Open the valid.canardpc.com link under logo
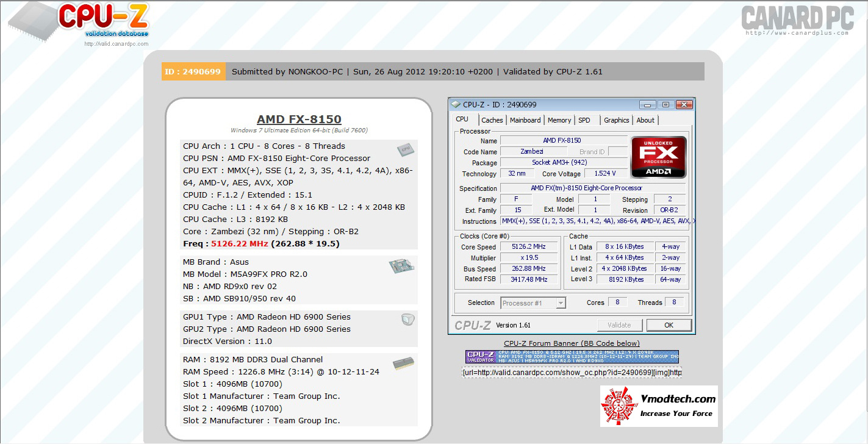Viewport: 868px width, 444px height. 117,44
